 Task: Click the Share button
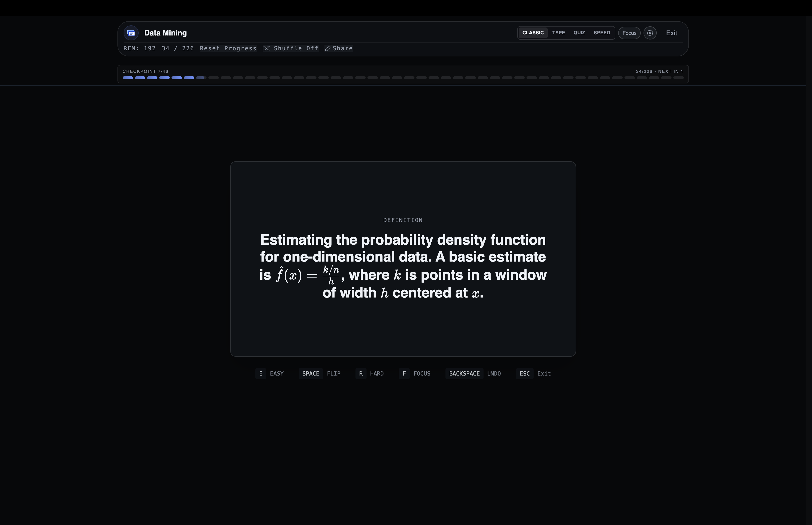pos(339,48)
